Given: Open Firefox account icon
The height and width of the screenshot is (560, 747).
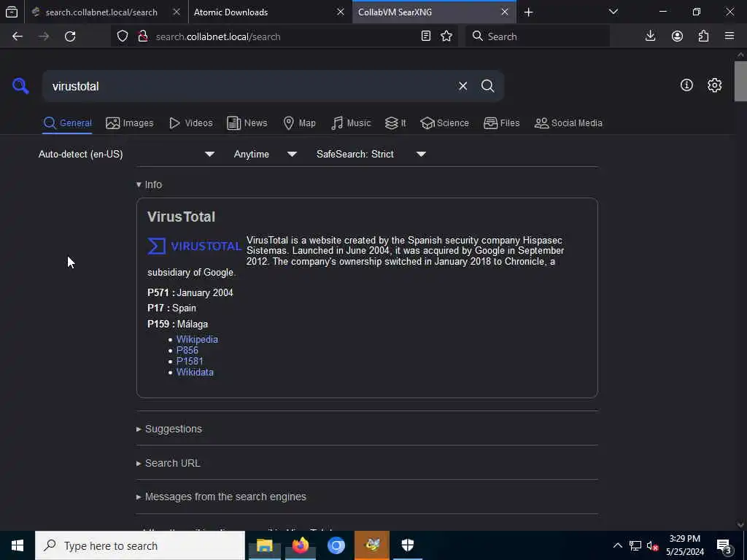Looking at the screenshot, I should (x=677, y=36).
